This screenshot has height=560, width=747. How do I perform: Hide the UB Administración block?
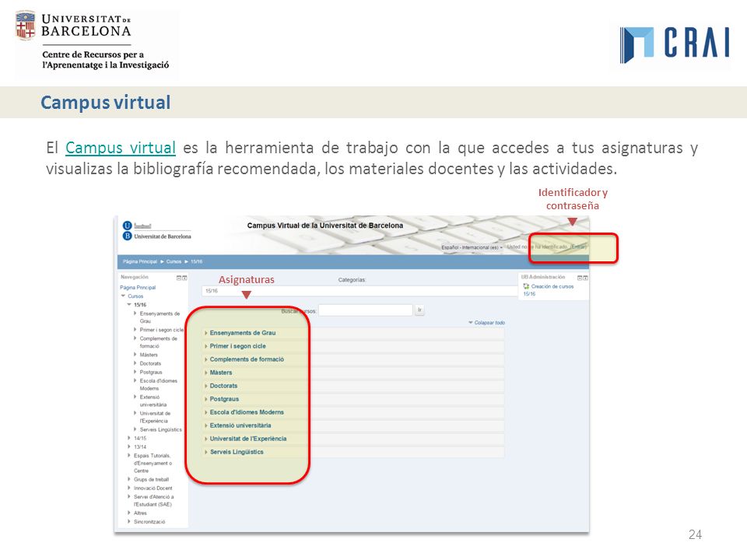coord(580,278)
